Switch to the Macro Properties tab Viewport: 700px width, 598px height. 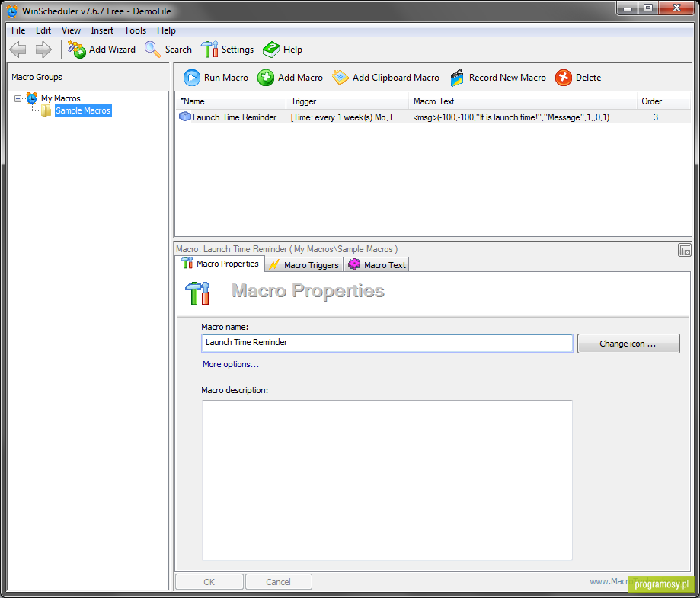(x=221, y=264)
